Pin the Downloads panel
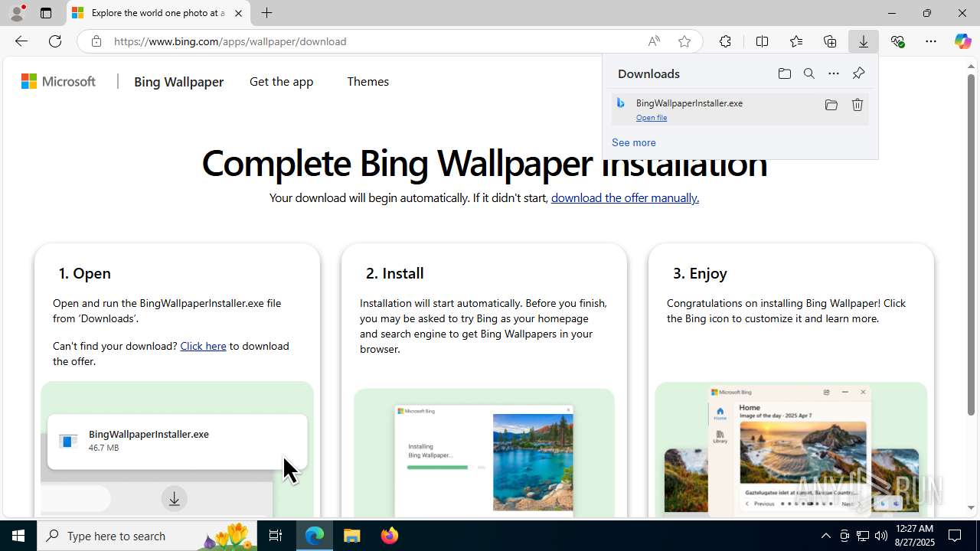 pos(858,73)
